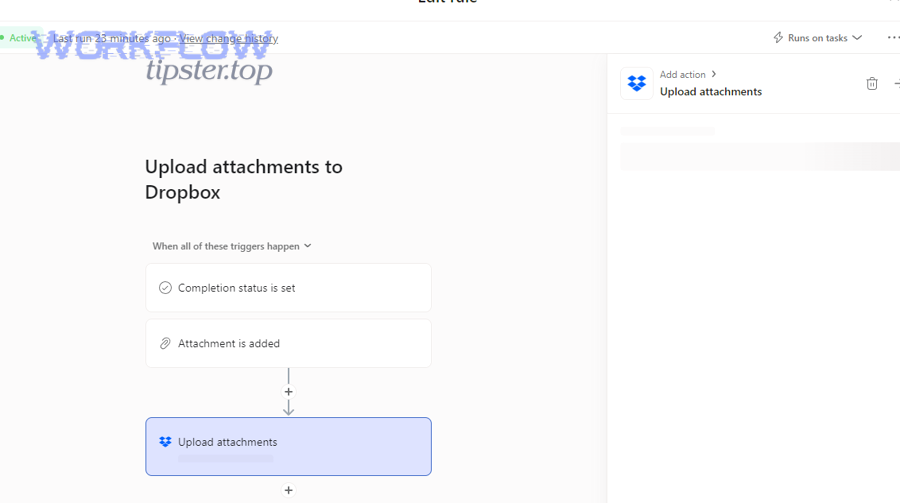This screenshot has height=503, width=900.
Task: Click the Last run 23 minutes ago text
Action: click(x=112, y=38)
